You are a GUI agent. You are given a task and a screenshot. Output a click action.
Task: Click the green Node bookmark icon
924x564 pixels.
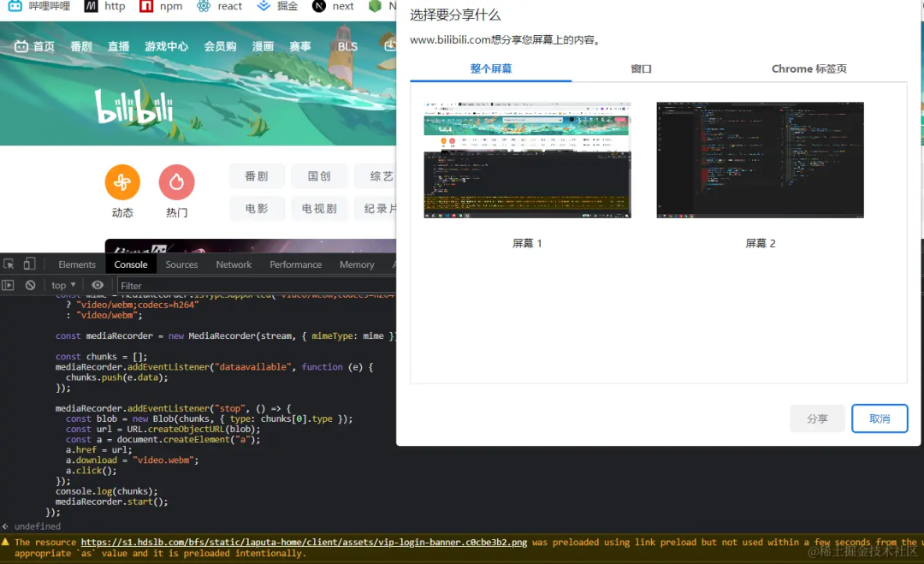pos(376,7)
